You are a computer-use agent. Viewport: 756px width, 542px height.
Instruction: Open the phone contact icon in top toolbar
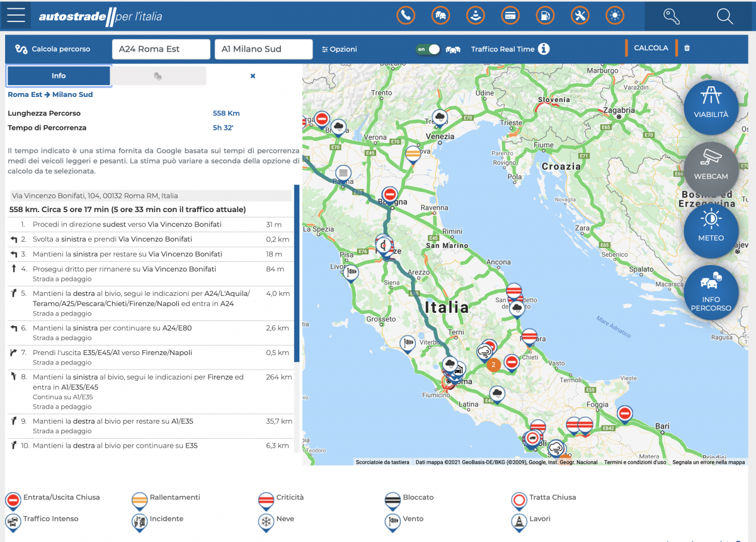(406, 15)
